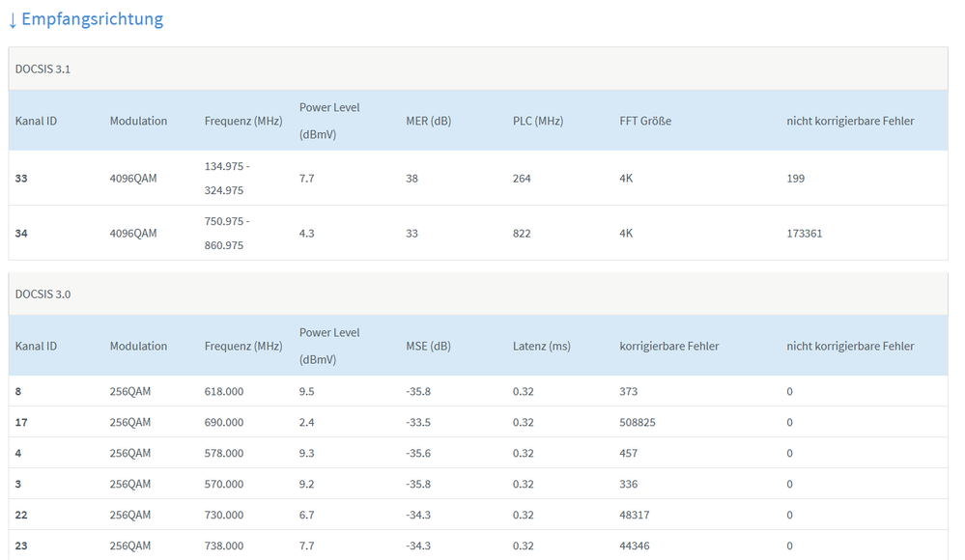Click the down arrow beside Empfangsrichtung

click(x=13, y=19)
